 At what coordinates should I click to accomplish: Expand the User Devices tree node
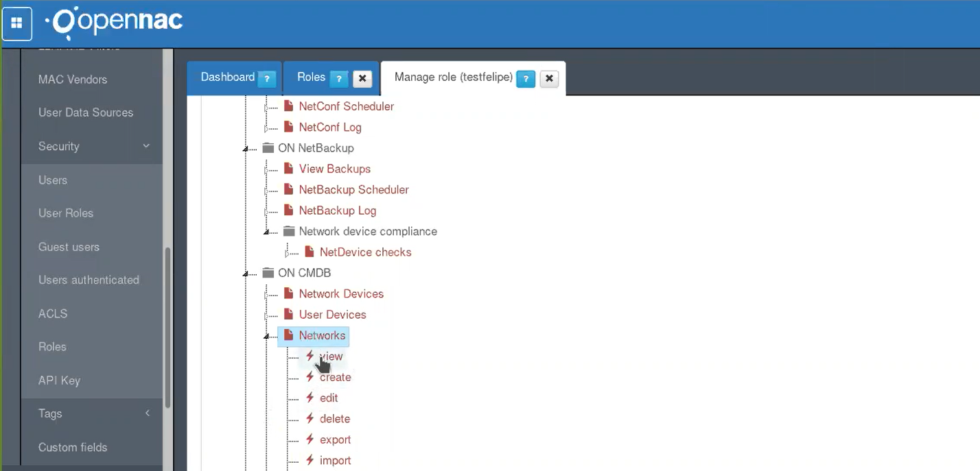(266, 315)
